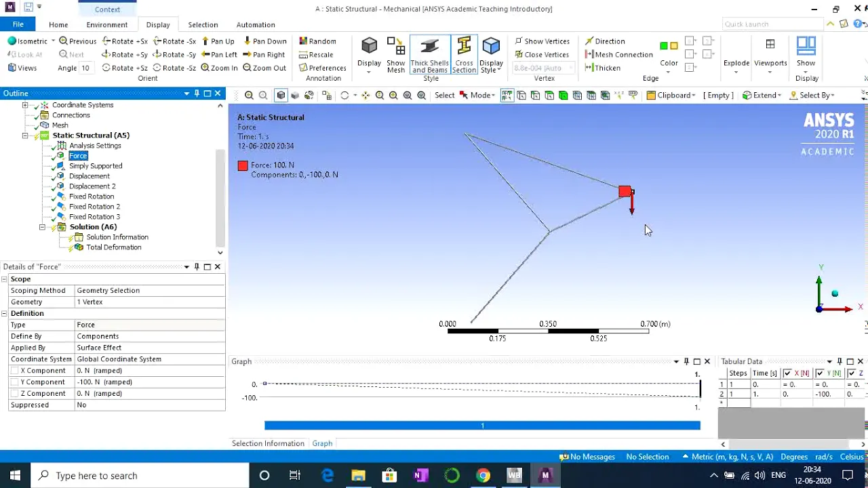Screen dimensions: 868x488
Task: Select Simply Supported in the outline
Action: (96, 166)
